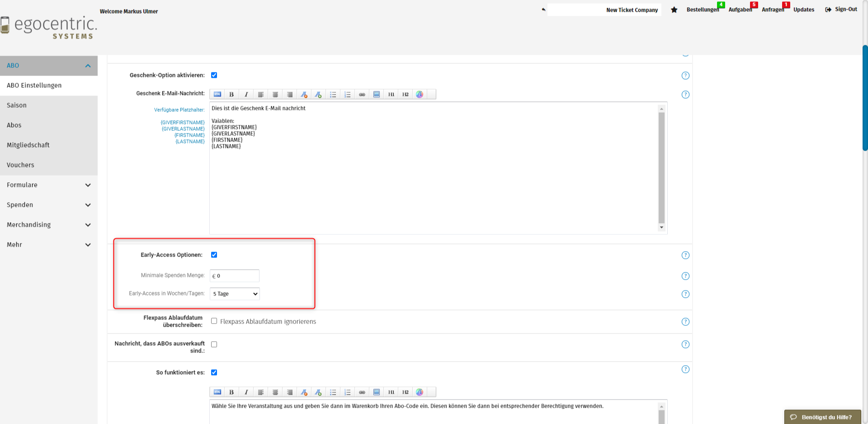Enable Flexpass Ablaufdatum ignorieren checkbox
This screenshot has height=424, width=868.
pyautogui.click(x=214, y=321)
